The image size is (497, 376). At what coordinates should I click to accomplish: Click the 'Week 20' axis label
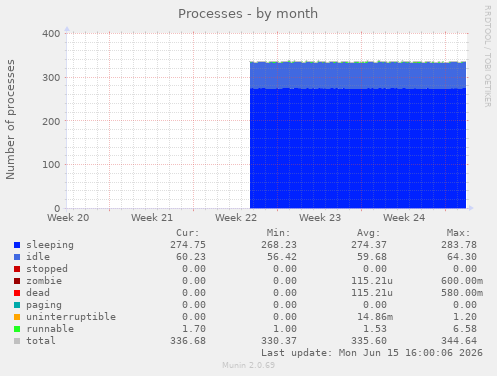pyautogui.click(x=68, y=218)
